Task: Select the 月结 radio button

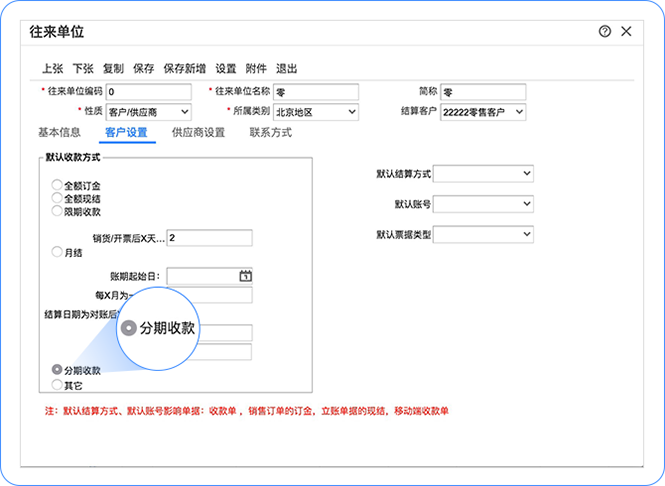Action: click(57, 252)
